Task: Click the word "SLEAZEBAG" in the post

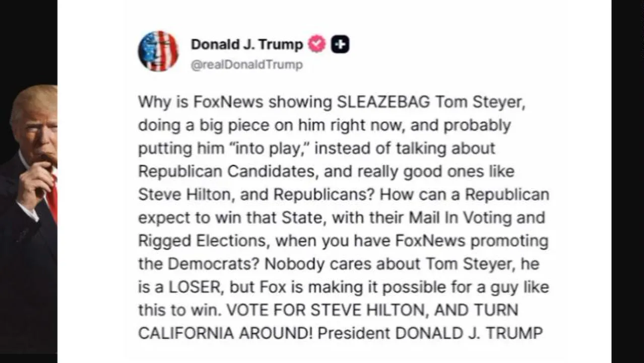Action: [383, 102]
